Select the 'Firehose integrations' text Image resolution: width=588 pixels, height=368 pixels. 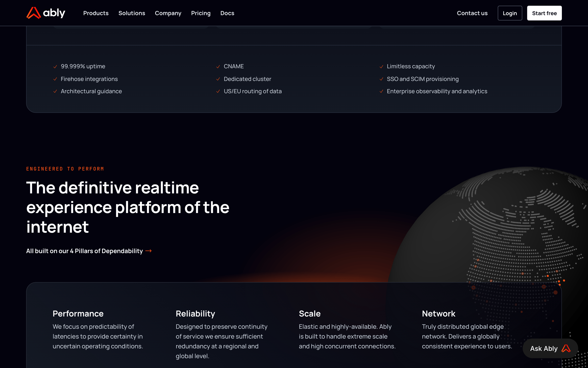(x=89, y=79)
